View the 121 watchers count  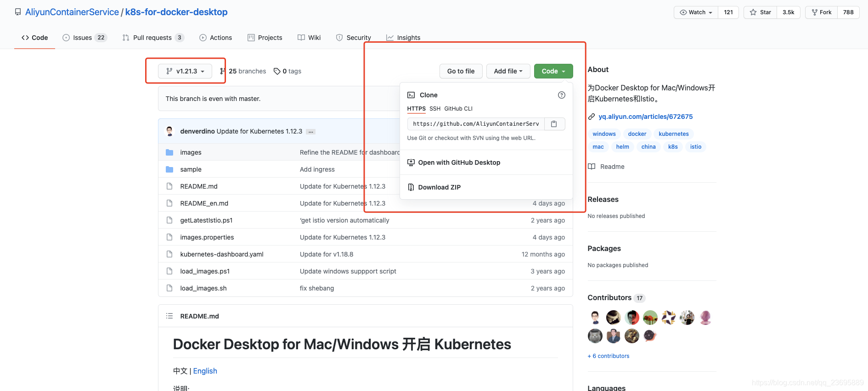click(x=728, y=12)
